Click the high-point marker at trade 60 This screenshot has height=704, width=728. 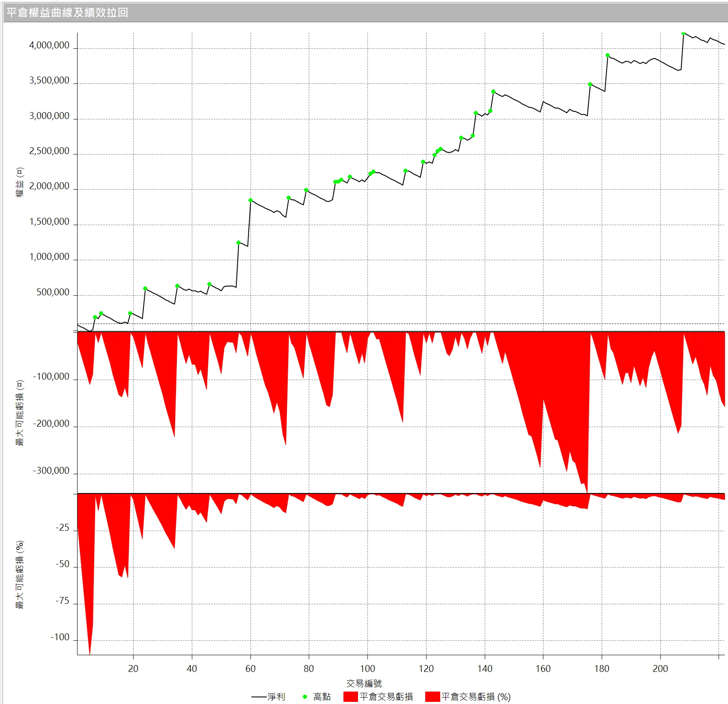click(251, 200)
